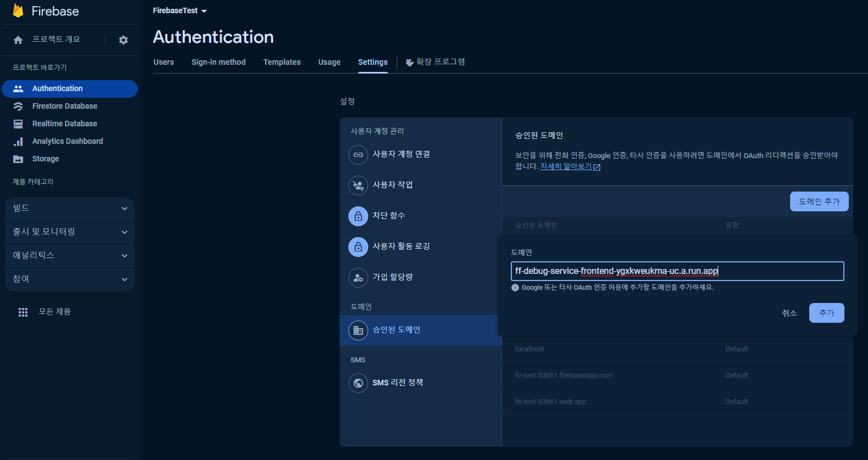Click the building icon for 승인된 도메인
868x460 pixels.
coord(358,330)
